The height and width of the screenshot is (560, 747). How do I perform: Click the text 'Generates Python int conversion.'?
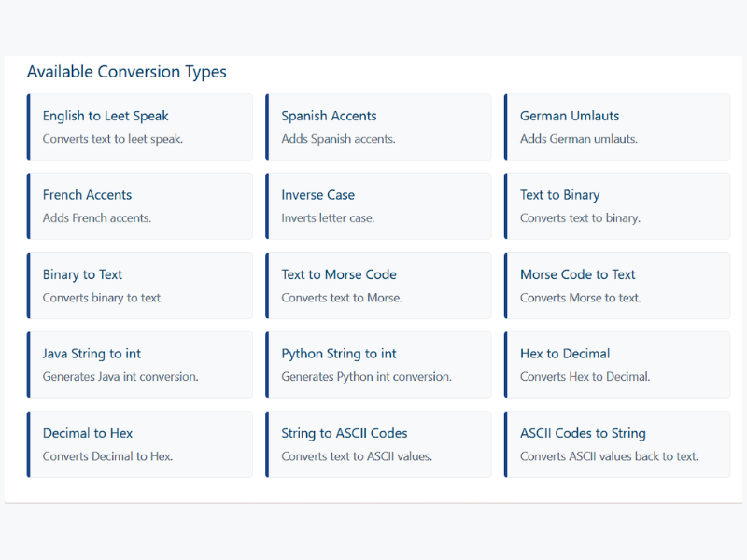point(366,377)
